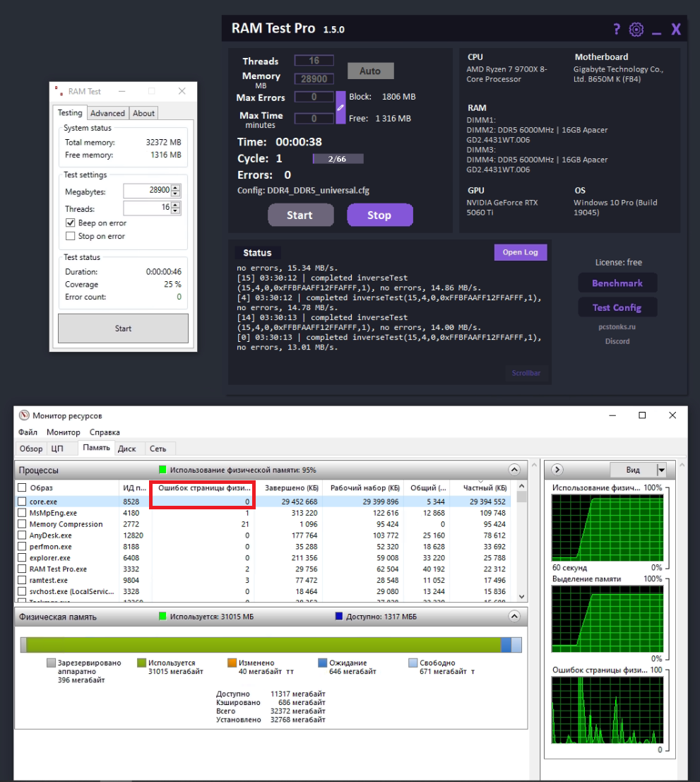
Task: Click the Ошибок страницы физи... graph
Action: click(607, 710)
